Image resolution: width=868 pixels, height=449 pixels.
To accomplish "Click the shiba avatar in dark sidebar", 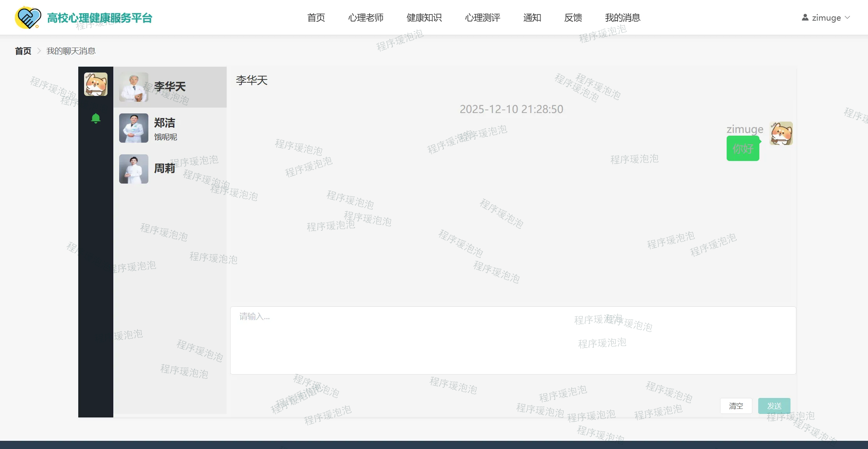I will (x=95, y=84).
